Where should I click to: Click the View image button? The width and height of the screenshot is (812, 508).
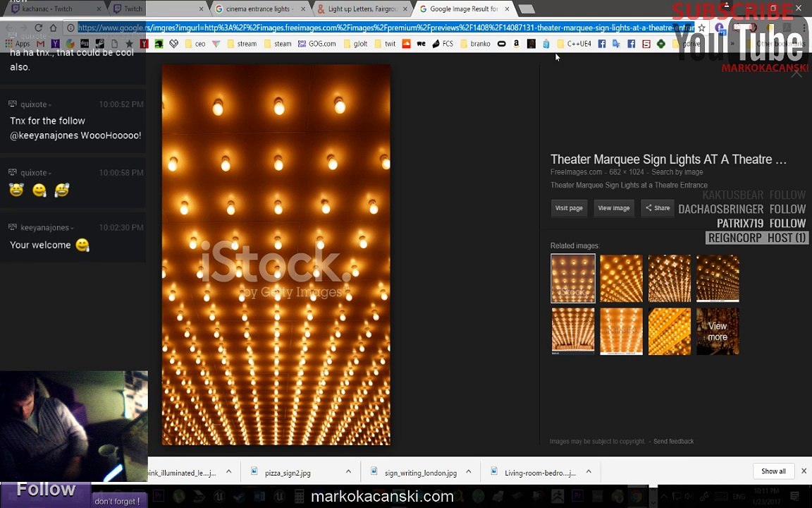point(614,208)
